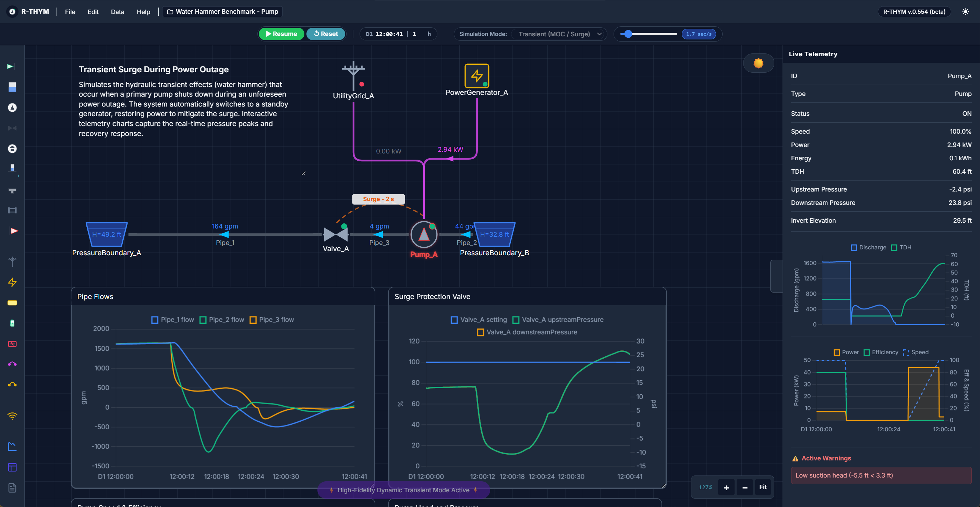Select the turbine tool in sidebar
Screen dimensions: 980x507
[x=12, y=149]
